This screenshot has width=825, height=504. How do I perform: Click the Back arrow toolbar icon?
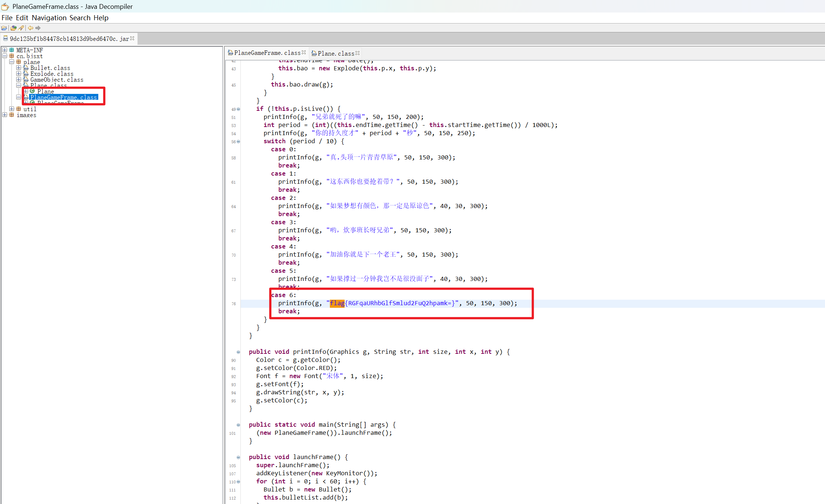tap(31, 28)
